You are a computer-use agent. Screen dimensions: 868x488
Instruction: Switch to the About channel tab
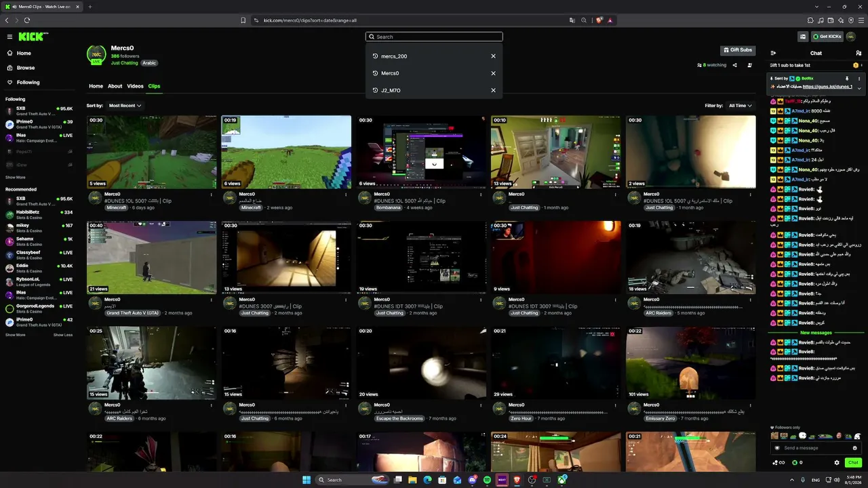(115, 86)
